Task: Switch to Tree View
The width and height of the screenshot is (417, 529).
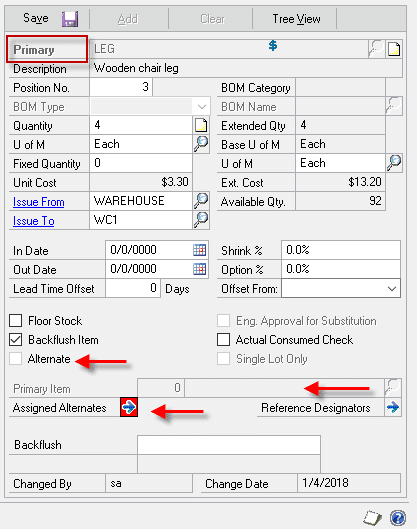Action: (296, 19)
